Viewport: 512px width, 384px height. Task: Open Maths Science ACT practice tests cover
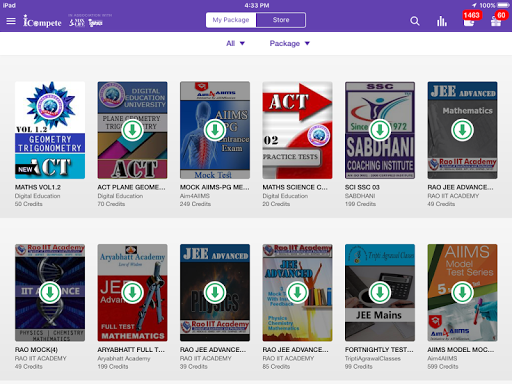[x=297, y=130]
